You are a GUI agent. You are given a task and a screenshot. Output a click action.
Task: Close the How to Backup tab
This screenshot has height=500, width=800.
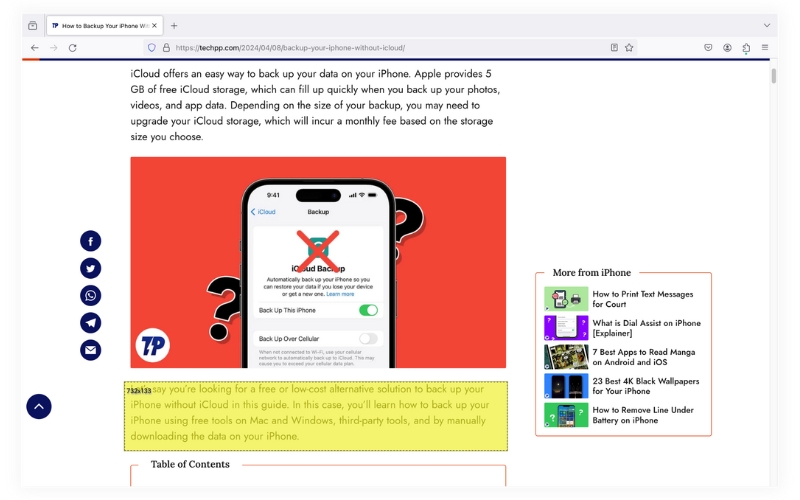tap(155, 26)
